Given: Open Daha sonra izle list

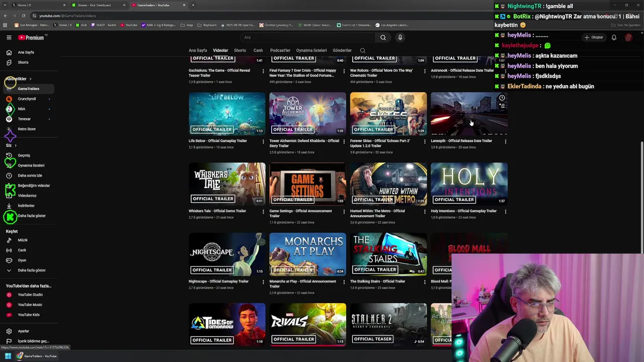Looking at the screenshot, I should coord(29,175).
